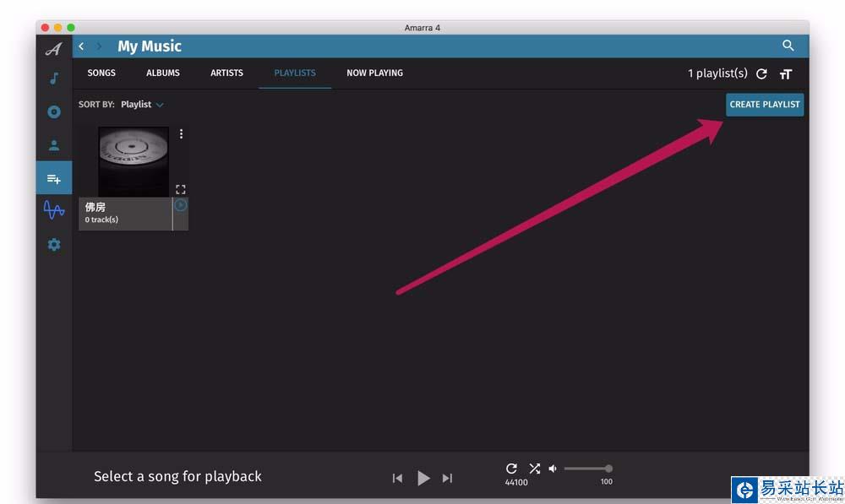The height and width of the screenshot is (504, 845).
Task: Click the Amarra logo icon in sidebar
Action: pyautogui.click(x=54, y=49)
